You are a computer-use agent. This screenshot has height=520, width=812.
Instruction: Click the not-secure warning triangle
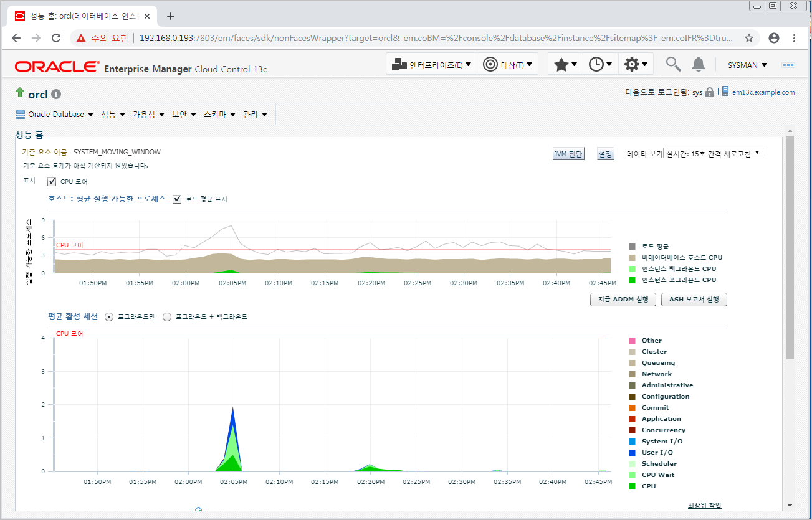(81, 38)
